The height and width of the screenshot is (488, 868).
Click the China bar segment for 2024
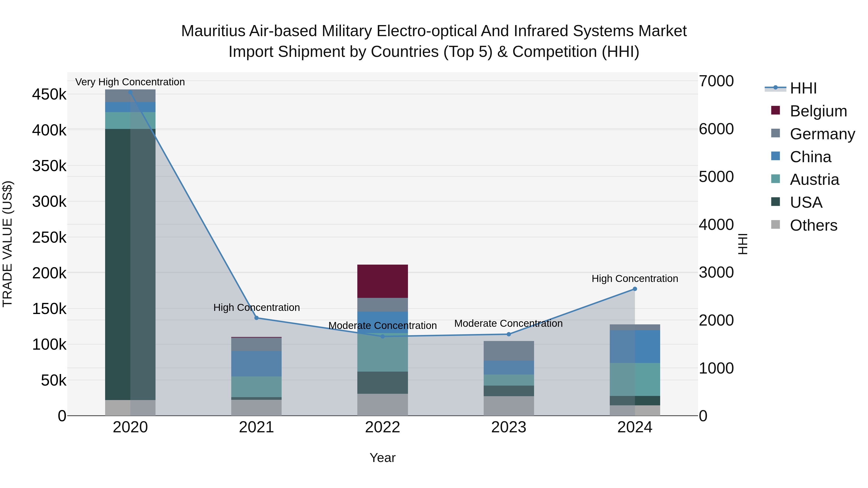(x=635, y=347)
